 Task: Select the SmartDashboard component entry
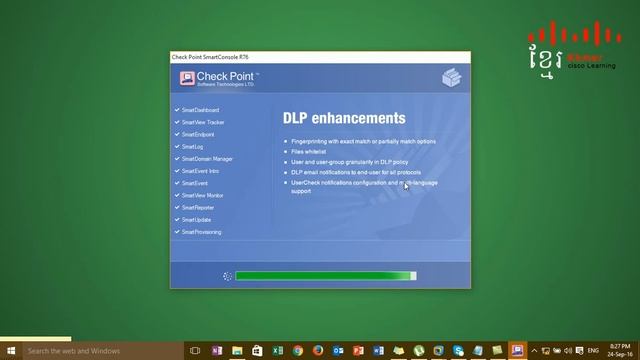tap(200, 110)
